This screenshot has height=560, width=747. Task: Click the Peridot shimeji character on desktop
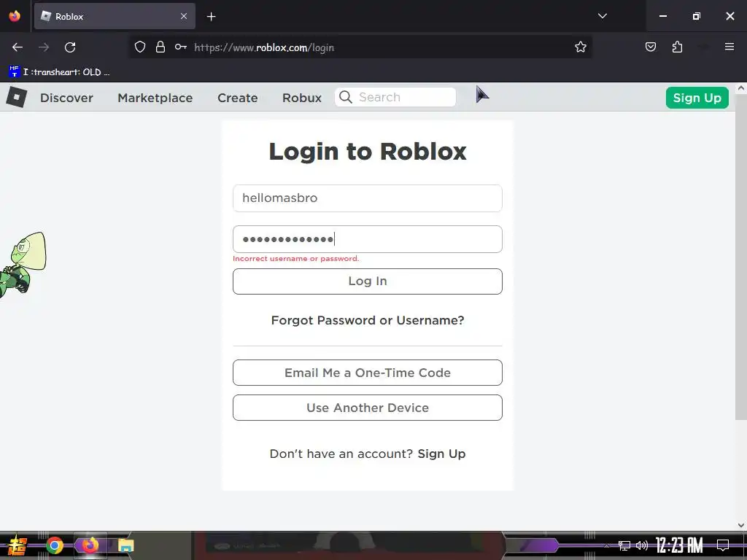[x=23, y=265]
